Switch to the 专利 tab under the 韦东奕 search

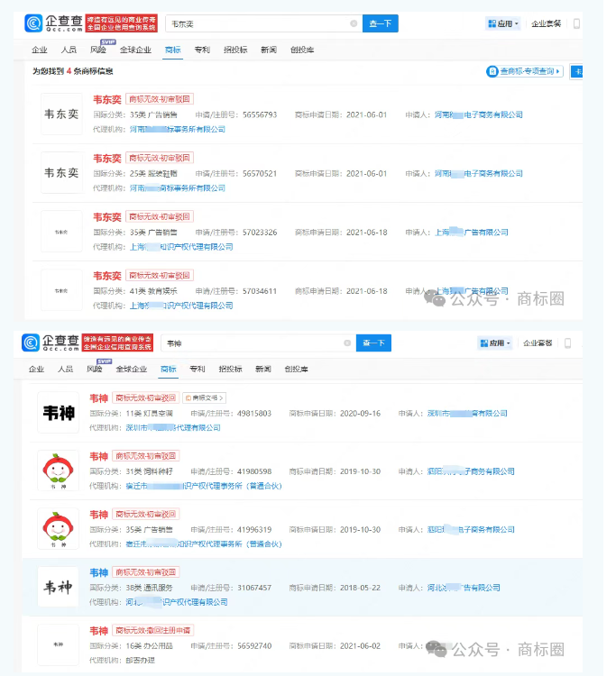pyautogui.click(x=202, y=50)
